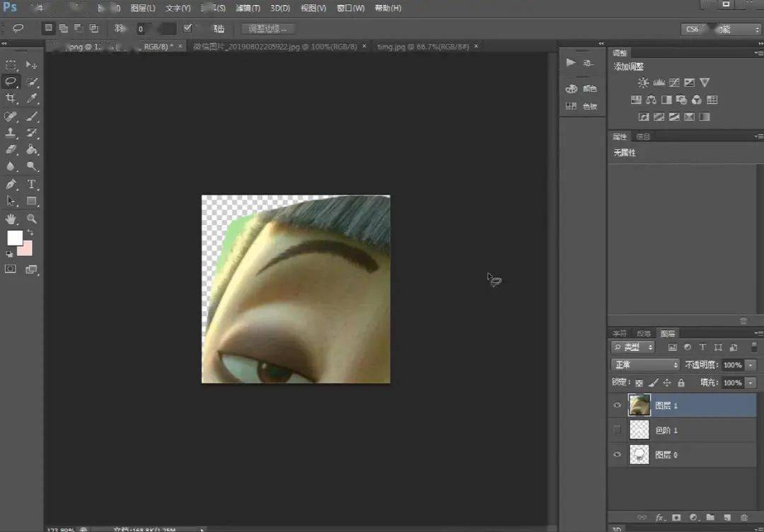This screenshot has width=764, height=532.
Task: Hide 图层 0 with its eye icon
Action: (618, 455)
